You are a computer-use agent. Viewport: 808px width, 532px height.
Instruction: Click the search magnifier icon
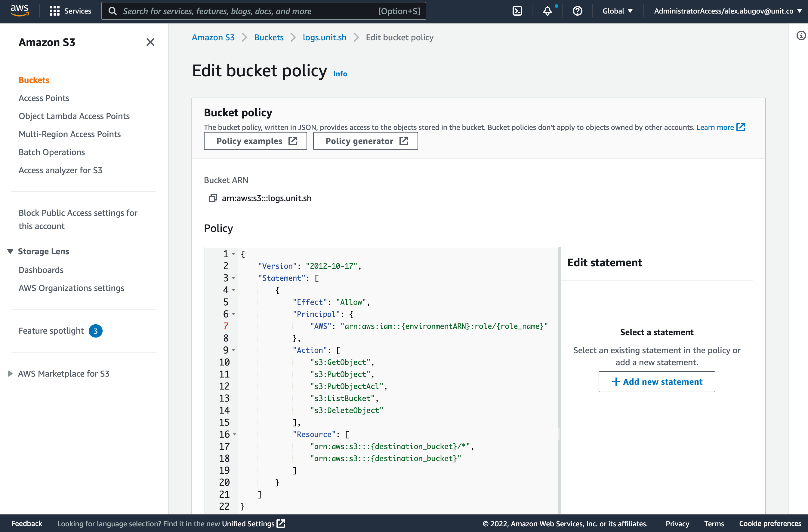[x=113, y=11]
